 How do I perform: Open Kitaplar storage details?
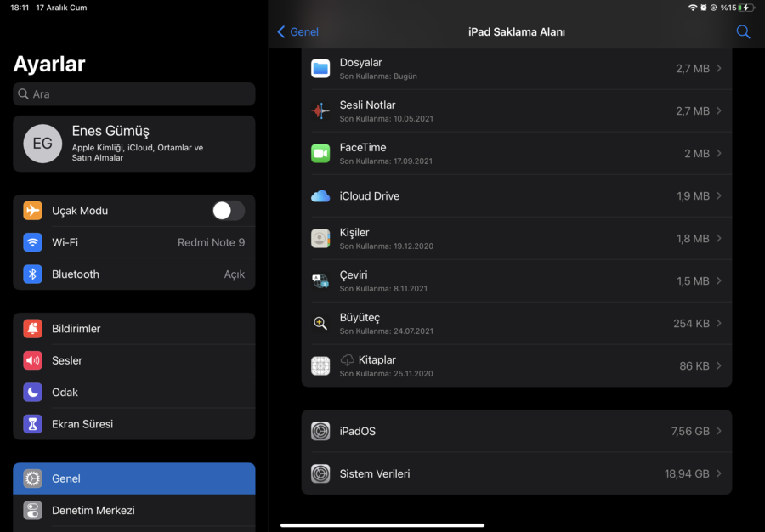click(x=517, y=365)
